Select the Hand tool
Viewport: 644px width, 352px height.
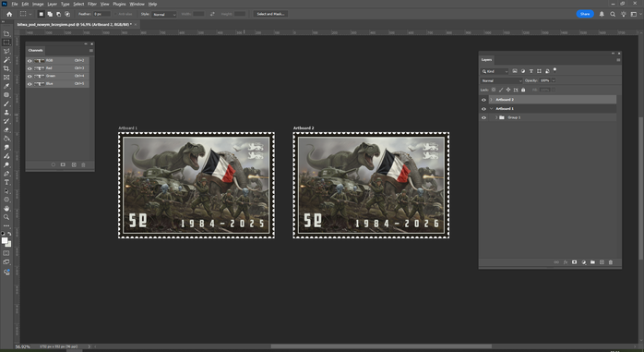tap(6, 209)
